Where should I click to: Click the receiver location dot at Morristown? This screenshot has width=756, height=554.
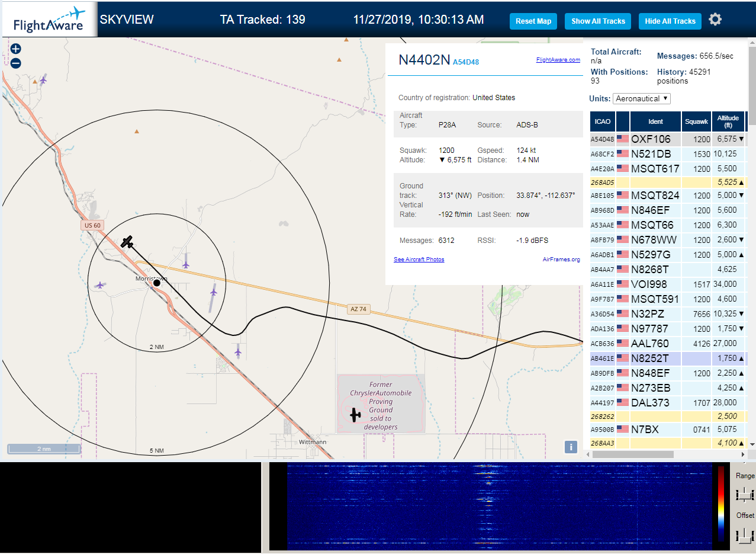tap(157, 283)
